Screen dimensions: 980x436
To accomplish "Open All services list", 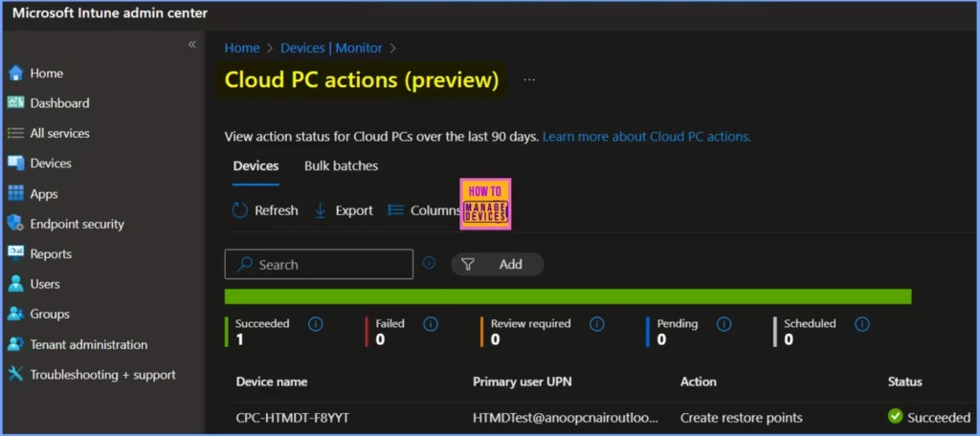I will (49, 133).
